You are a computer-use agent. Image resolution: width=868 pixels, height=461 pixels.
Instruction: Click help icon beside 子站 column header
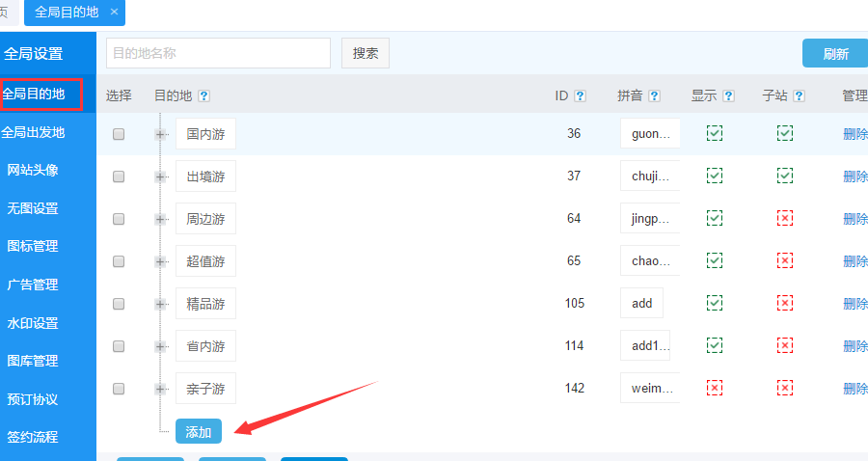(799, 96)
